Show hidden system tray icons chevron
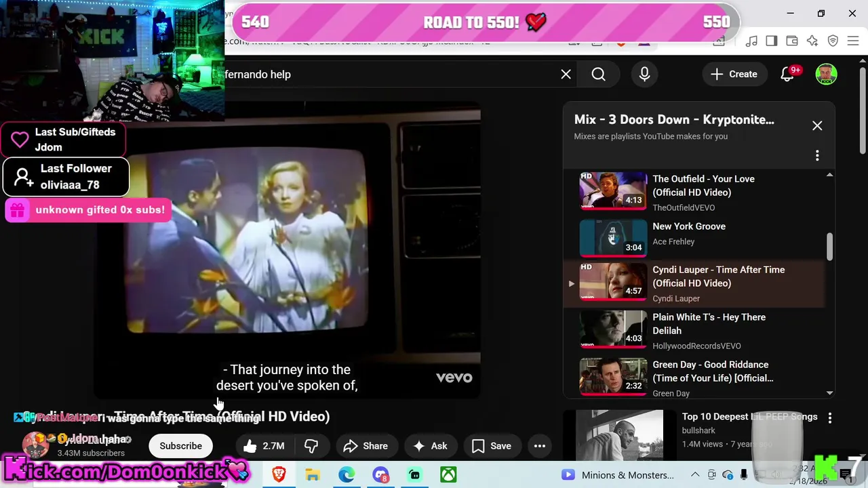868x488 pixels. [x=695, y=475]
